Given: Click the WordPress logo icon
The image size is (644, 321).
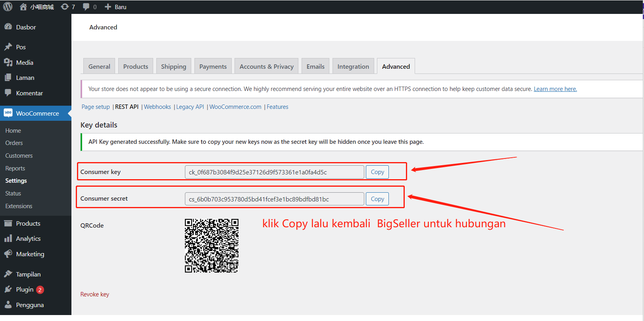Looking at the screenshot, I should click(8, 7).
